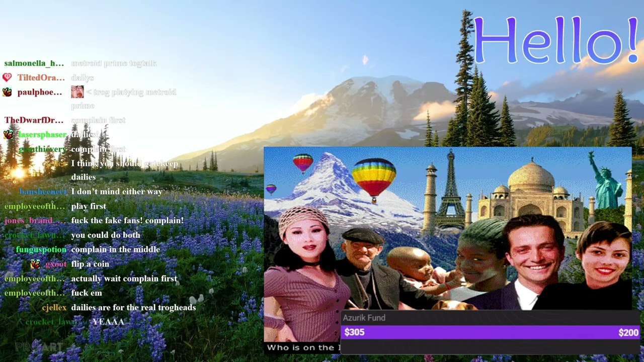Select username salmonella_h… in chat
Viewport: 644px width, 362px height.
(34, 63)
